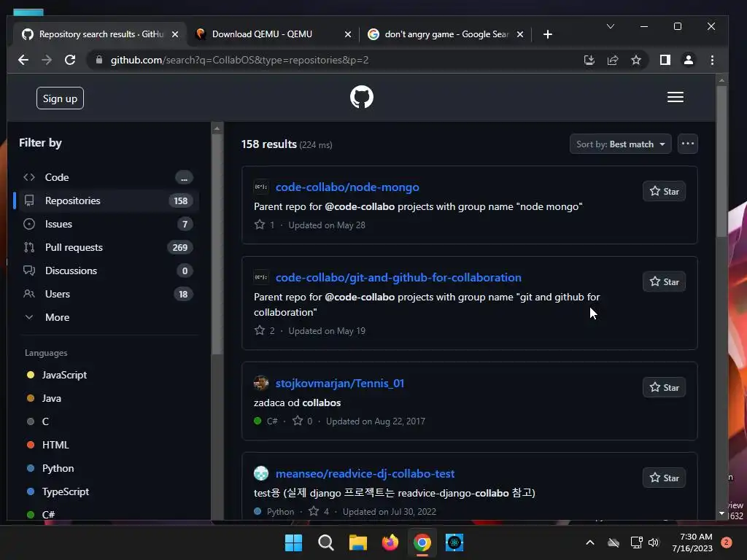The width and height of the screenshot is (747, 560).
Task: Switch to the Download QEMU tab
Action: click(x=271, y=34)
